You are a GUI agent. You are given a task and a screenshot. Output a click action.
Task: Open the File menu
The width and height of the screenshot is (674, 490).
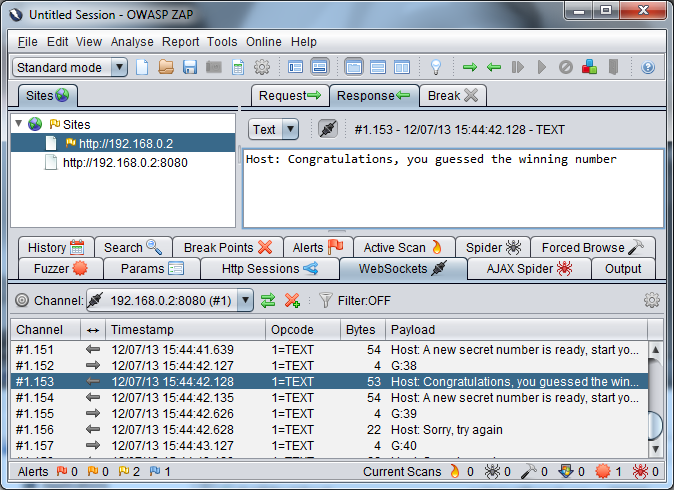pyautogui.click(x=28, y=42)
